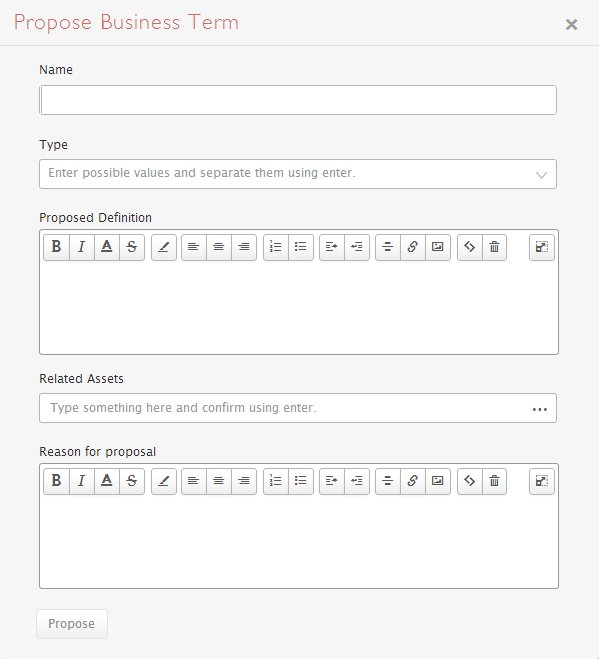Apply strikethrough in Proposed Definition editor
This screenshot has width=599, height=659.
(132, 247)
